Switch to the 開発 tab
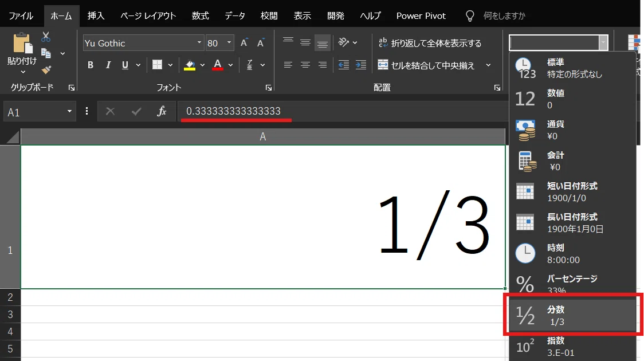This screenshot has height=361, width=644. 336,16
